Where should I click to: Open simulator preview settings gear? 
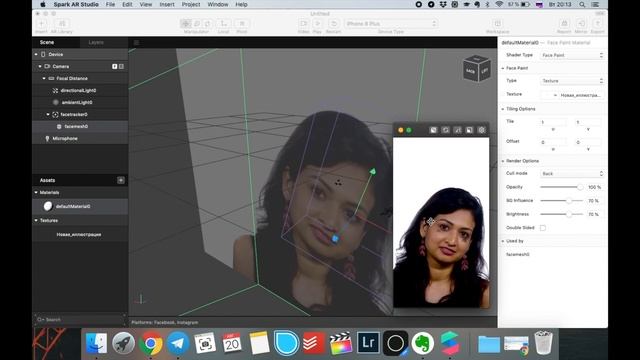482,130
